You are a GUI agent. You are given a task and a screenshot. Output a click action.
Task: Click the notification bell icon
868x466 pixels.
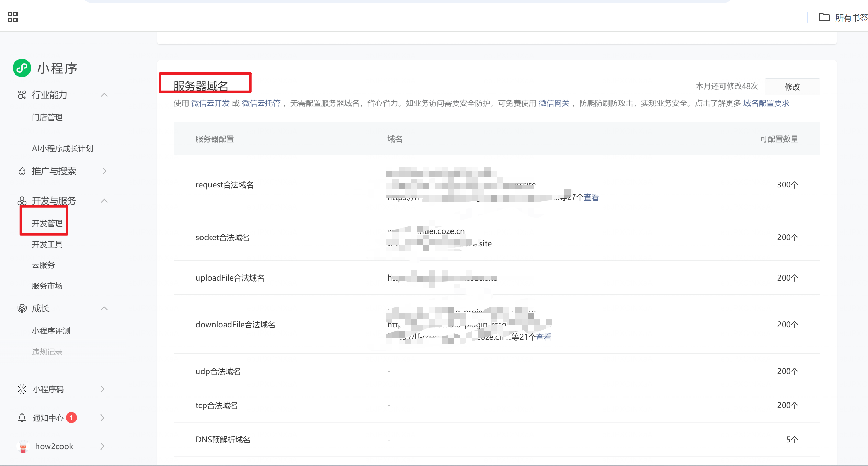click(22, 418)
